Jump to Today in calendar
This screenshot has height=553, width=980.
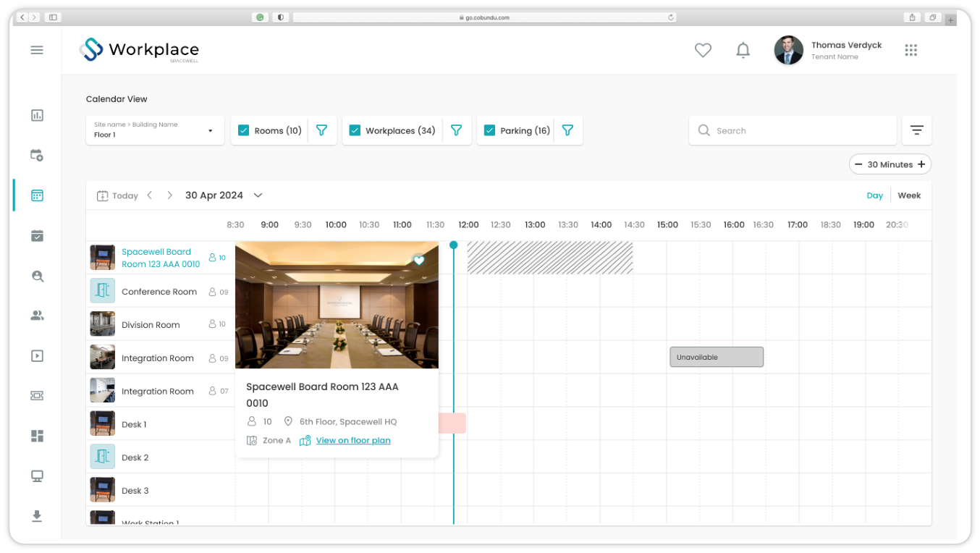click(117, 195)
